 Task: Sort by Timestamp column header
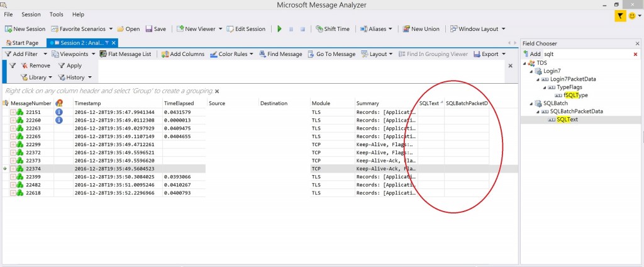(87, 103)
